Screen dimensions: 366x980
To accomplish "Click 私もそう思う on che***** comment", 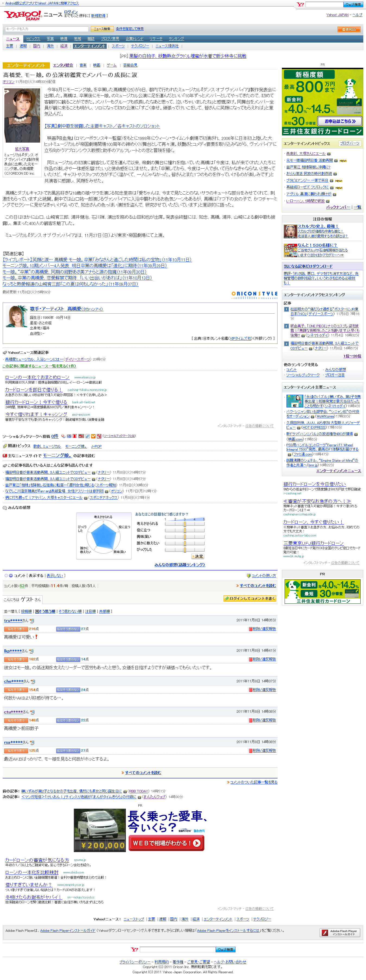I will coord(16,690).
